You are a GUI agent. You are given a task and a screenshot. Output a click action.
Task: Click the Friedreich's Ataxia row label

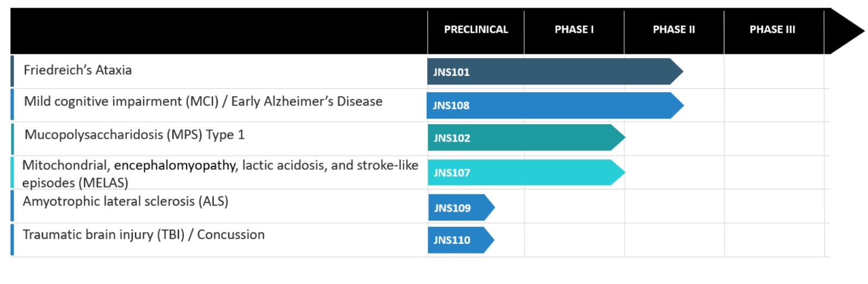(77, 70)
